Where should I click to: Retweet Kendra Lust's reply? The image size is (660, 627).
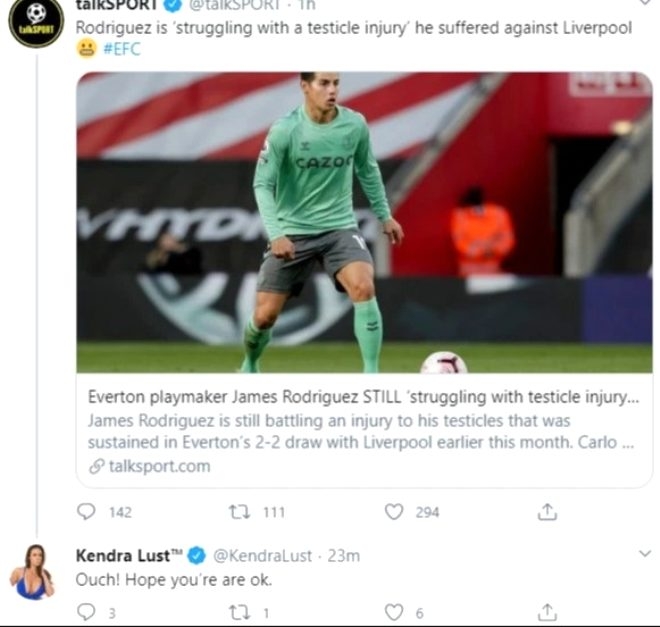238,612
